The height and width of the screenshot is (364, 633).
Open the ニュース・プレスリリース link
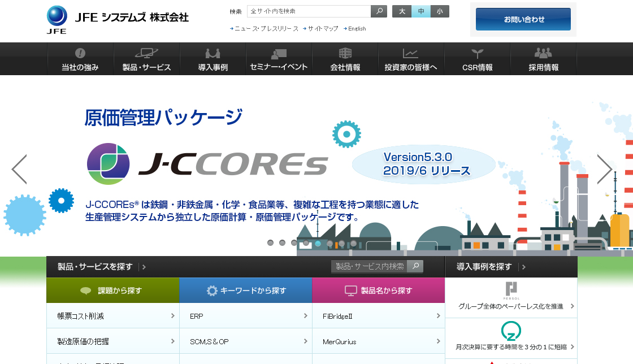[x=264, y=29]
